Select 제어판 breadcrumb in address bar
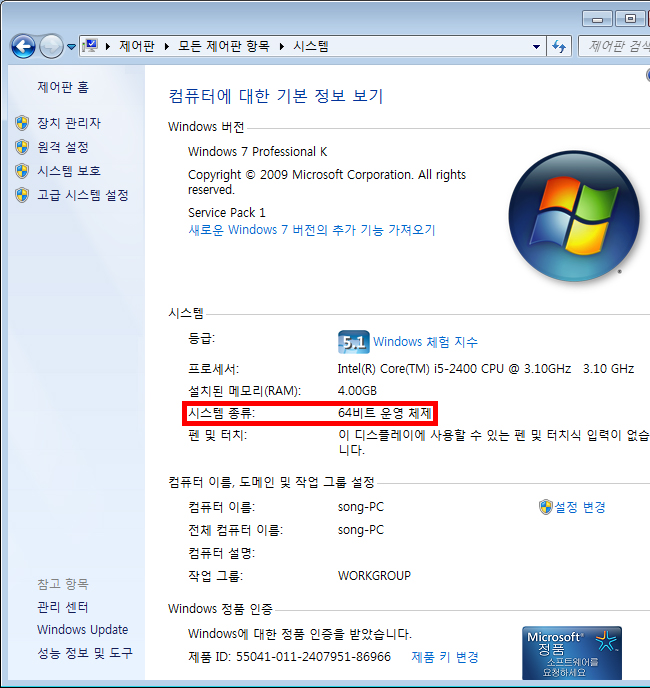The image size is (650, 688). pos(136,46)
